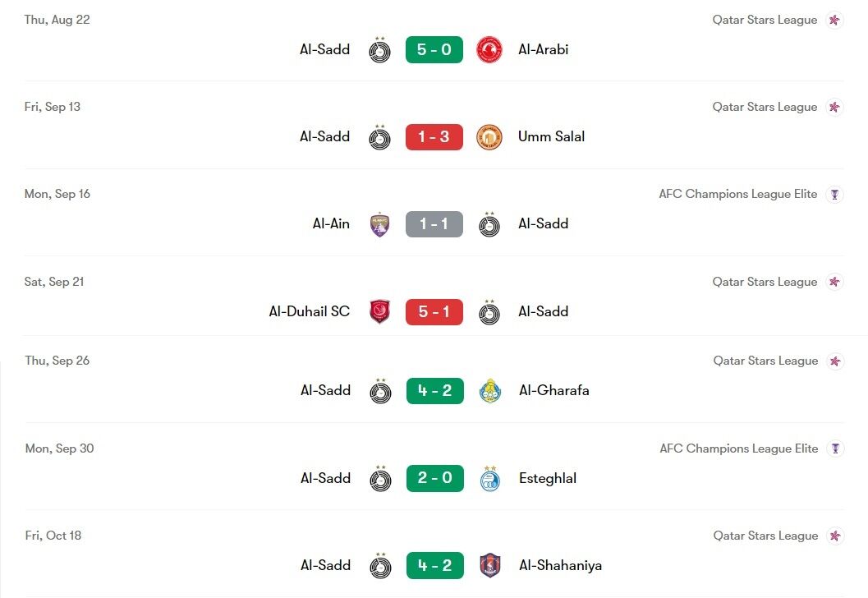The height and width of the screenshot is (598, 868).
Task: Click the Umm Salal orange club crest
Action: (x=489, y=137)
